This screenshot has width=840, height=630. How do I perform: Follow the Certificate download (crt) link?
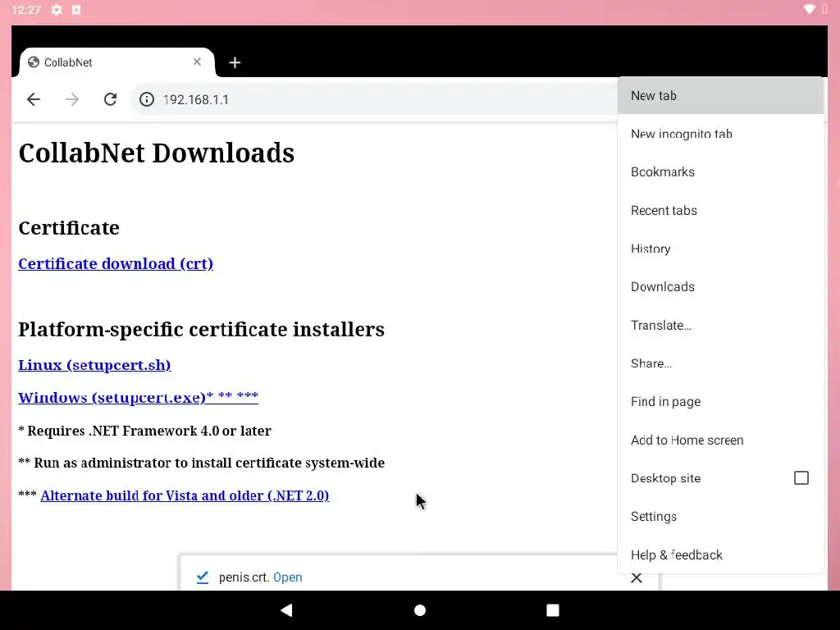pos(116,263)
